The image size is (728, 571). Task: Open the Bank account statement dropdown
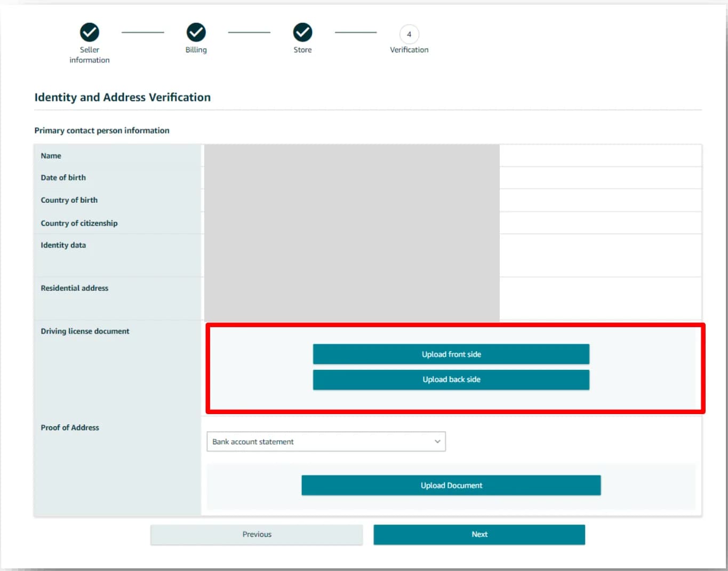point(326,442)
